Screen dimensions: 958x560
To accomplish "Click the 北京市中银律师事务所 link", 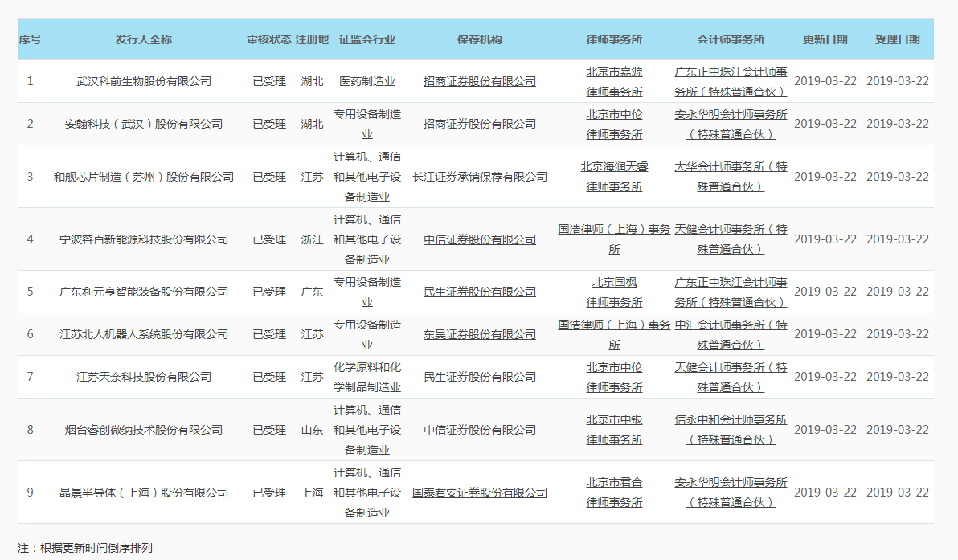I will 614,430.
